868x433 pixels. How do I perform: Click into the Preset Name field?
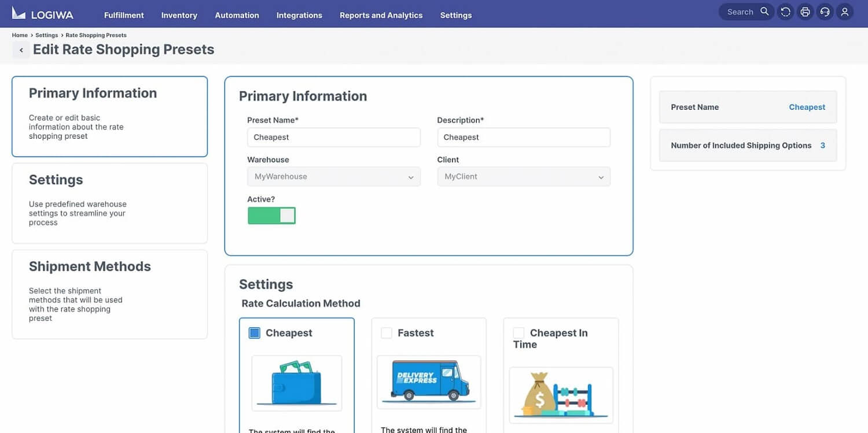[333, 138]
